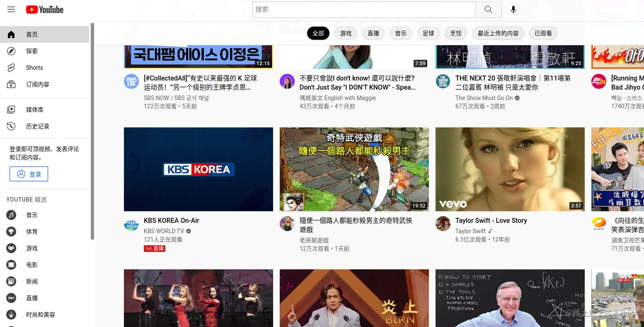
Task: Click the YouTube logo
Action: 45,9
